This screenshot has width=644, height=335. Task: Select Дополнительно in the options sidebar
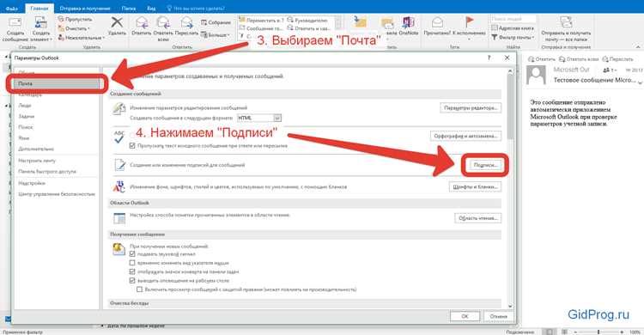point(57,149)
